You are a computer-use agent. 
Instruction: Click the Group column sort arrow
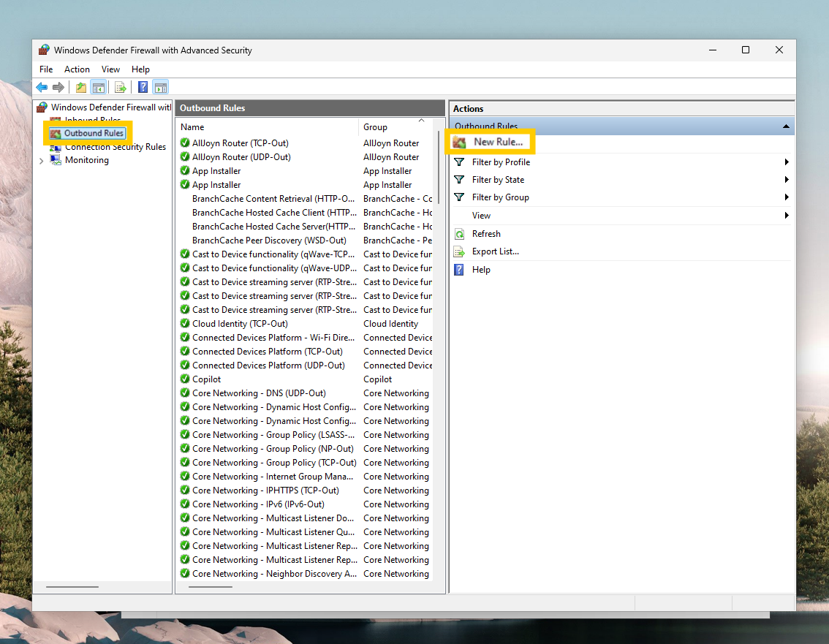pos(421,121)
